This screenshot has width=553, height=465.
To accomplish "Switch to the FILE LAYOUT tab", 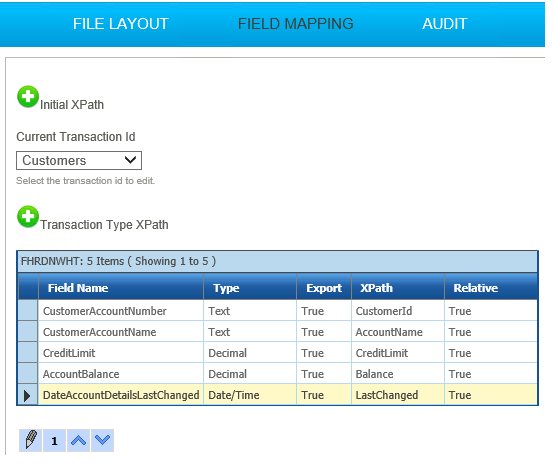I will (x=121, y=24).
